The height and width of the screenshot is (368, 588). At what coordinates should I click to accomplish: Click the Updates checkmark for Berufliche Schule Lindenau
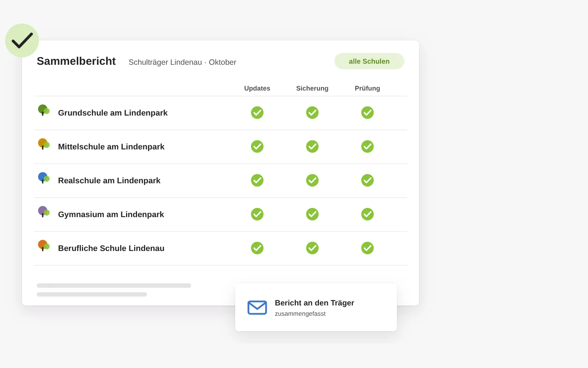pyautogui.click(x=257, y=248)
